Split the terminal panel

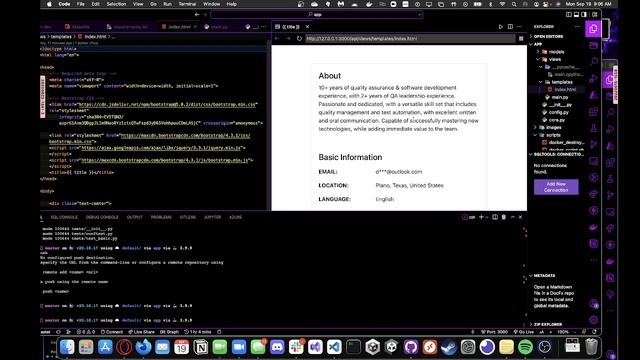point(495,217)
